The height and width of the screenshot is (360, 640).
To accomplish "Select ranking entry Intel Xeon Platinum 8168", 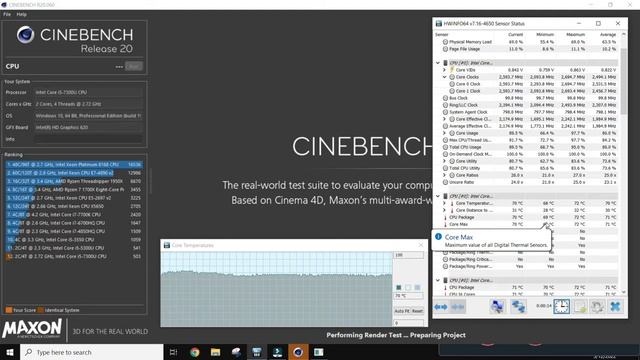I will point(74,164).
